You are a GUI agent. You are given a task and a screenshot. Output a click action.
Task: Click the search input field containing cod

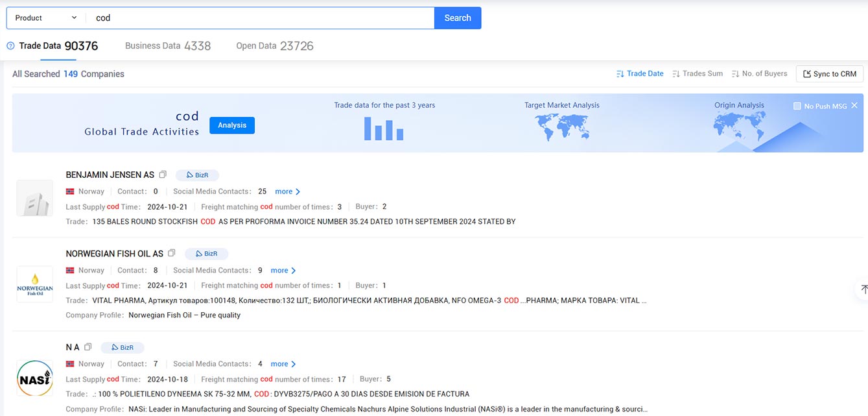pos(260,18)
